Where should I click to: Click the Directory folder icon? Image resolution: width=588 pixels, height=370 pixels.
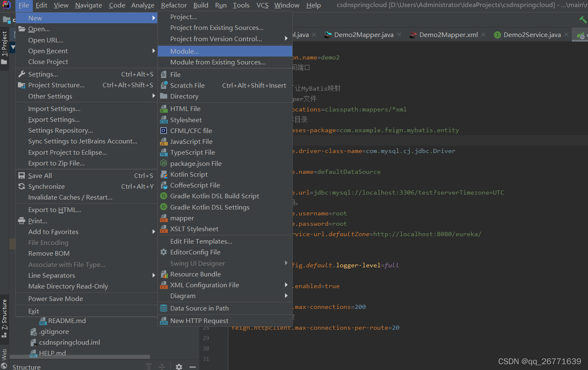tap(164, 96)
